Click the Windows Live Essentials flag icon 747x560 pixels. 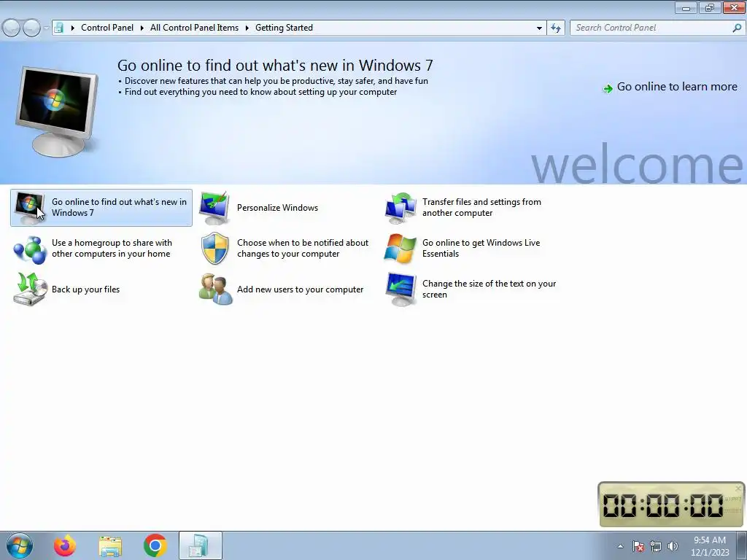pos(400,249)
